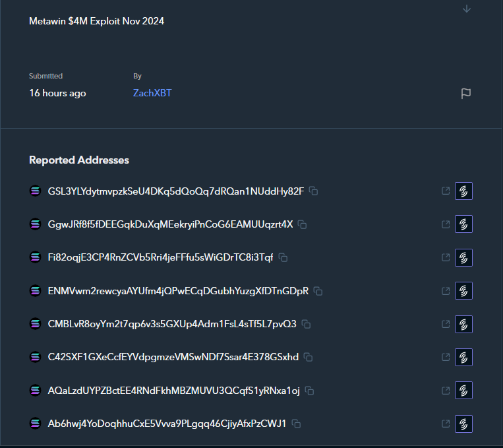503x448 pixels.
Task: Click copy icon next to Fi82oqjE3CP4 address
Action: tap(283, 257)
